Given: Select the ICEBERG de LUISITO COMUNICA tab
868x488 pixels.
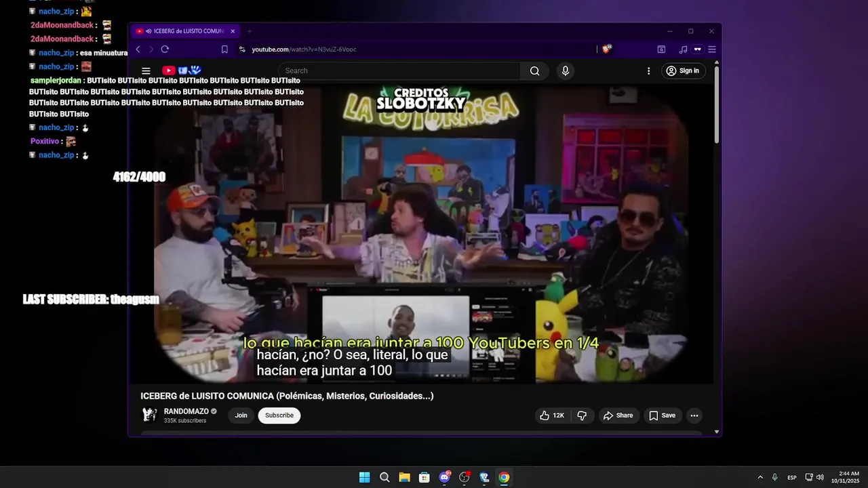Looking at the screenshot, I should click(x=185, y=31).
